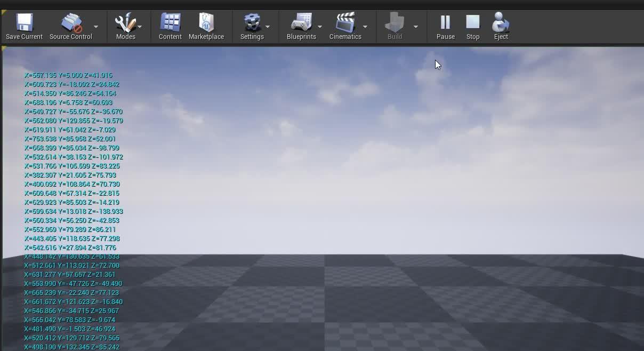Open the Content Browser

(170, 22)
